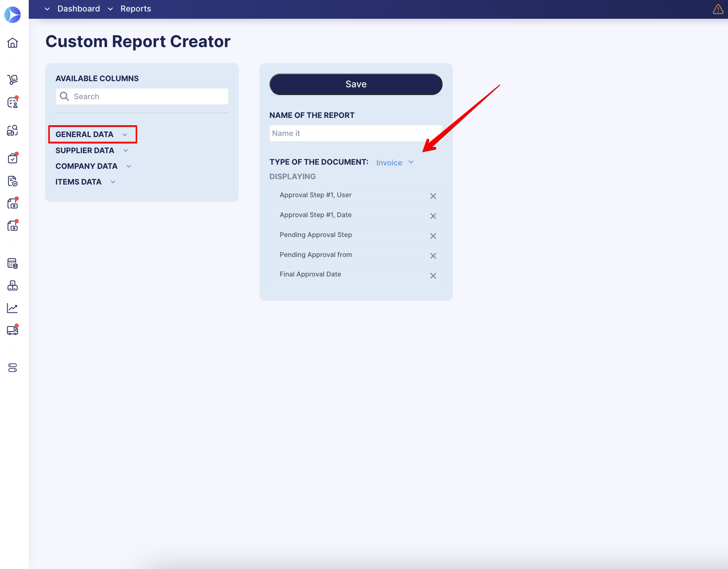Click the chevron before Reports

[x=110, y=9]
